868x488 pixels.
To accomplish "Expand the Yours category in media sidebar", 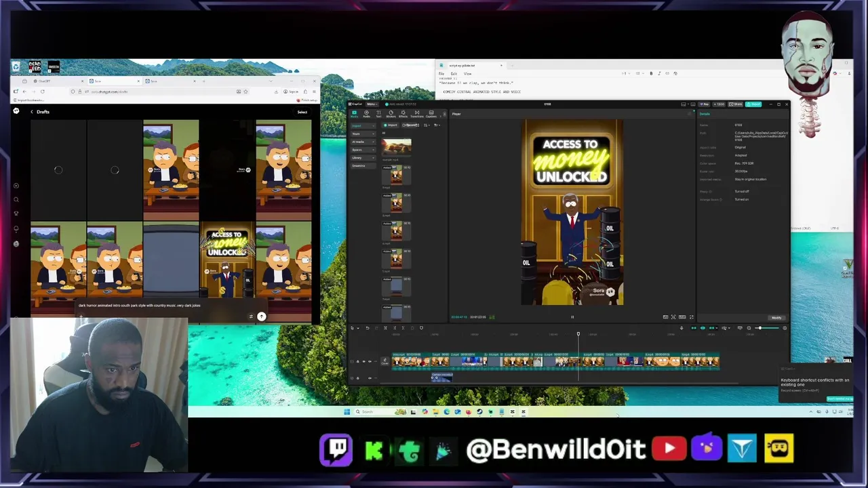I will coord(363,134).
